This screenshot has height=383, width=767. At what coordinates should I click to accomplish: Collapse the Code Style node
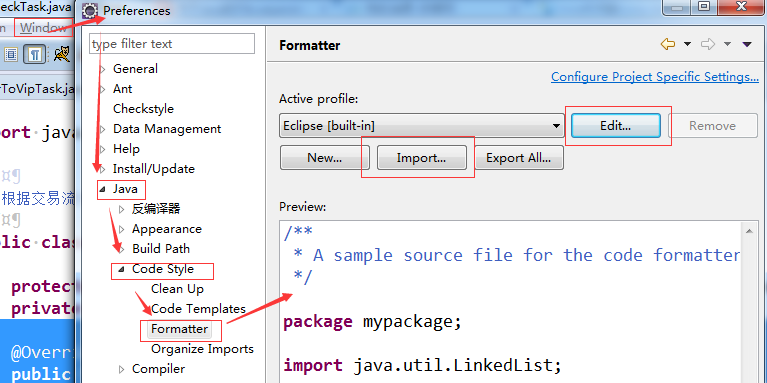[121, 269]
